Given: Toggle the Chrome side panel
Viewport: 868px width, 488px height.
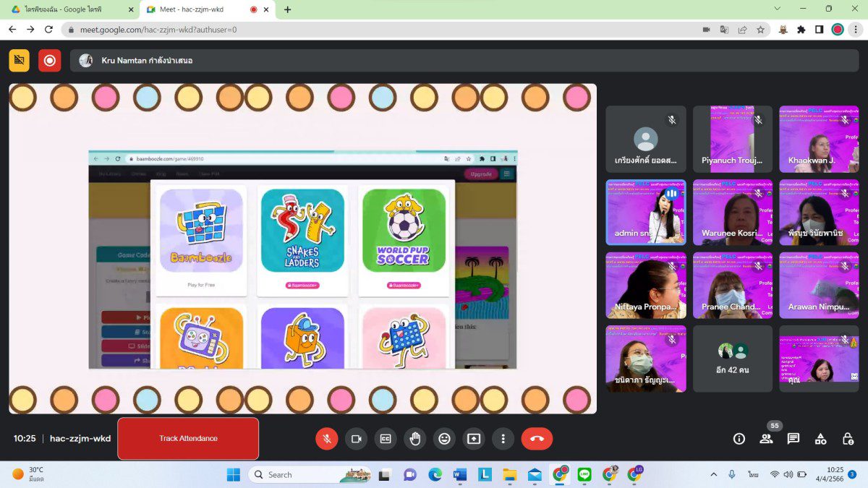Looking at the screenshot, I should (819, 30).
